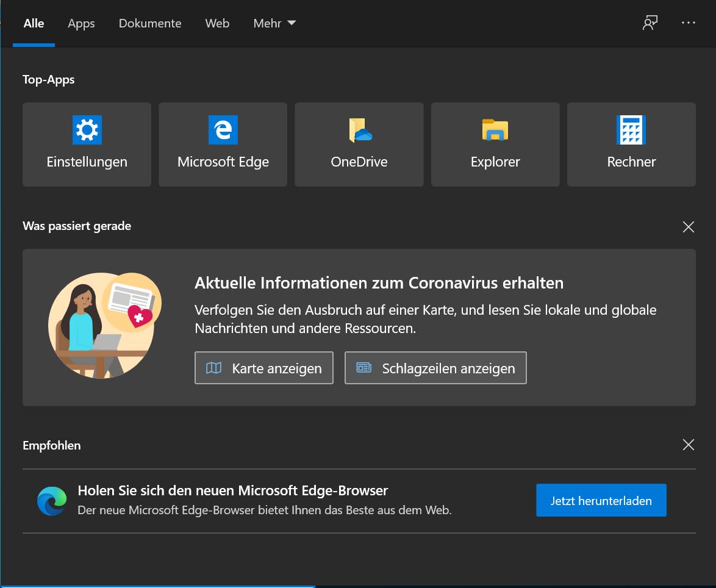
Task: Open the OneDrive app tile
Action: pyautogui.click(x=359, y=145)
